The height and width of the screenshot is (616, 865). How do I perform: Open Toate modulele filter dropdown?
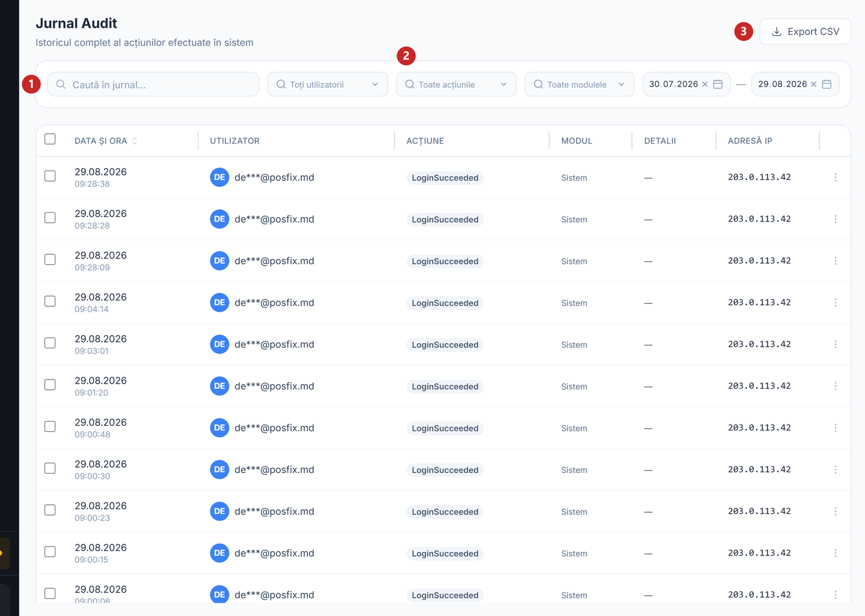click(x=580, y=84)
